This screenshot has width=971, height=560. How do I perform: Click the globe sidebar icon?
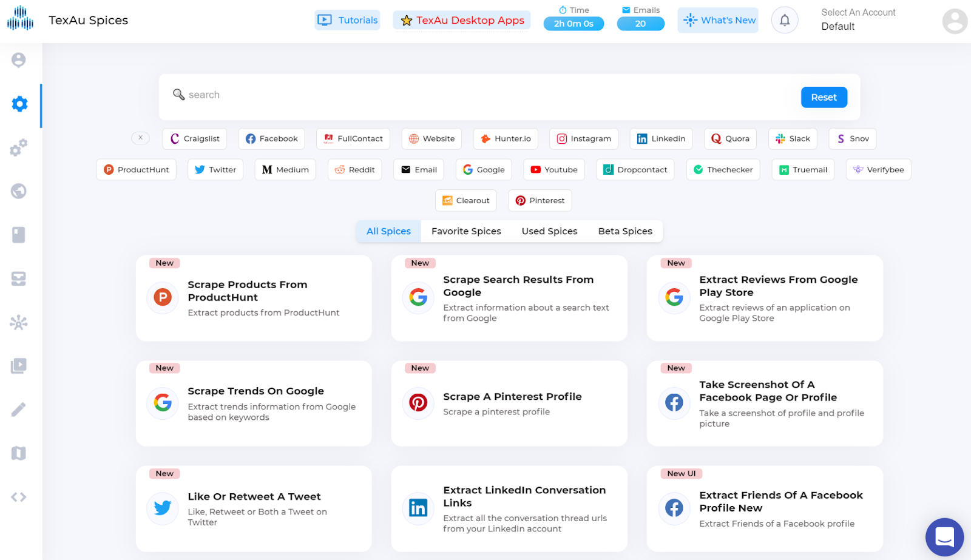click(19, 191)
